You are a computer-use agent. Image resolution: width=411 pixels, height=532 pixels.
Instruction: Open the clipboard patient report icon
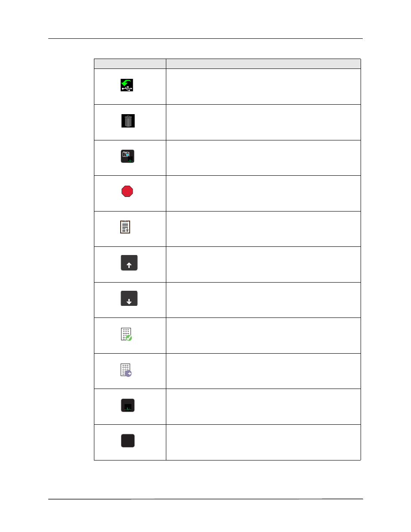point(125,227)
